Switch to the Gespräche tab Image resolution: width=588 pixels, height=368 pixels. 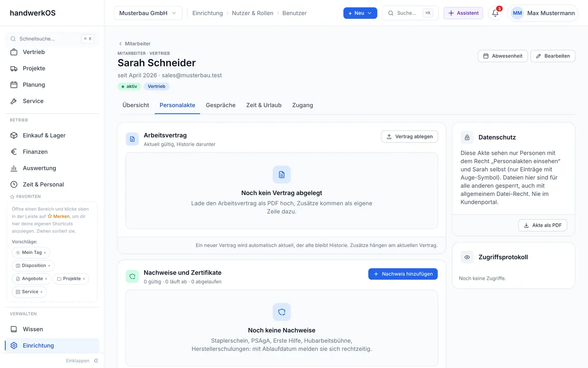pyautogui.click(x=220, y=105)
